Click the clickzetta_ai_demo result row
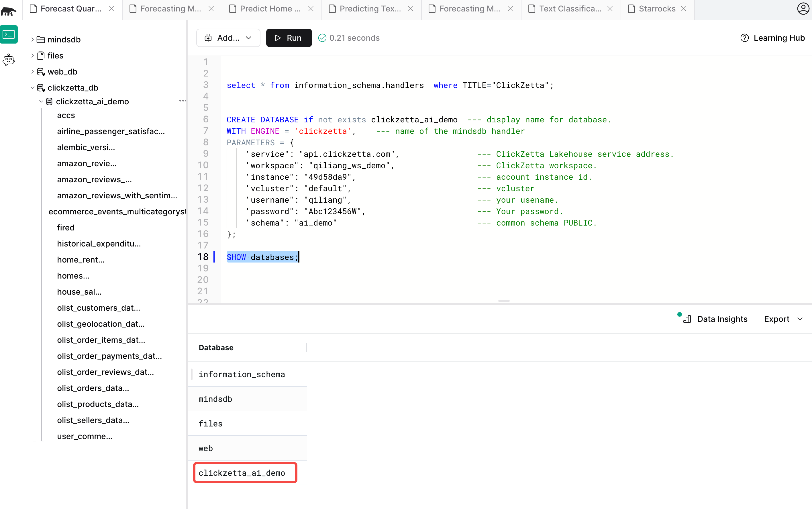Image resolution: width=812 pixels, height=509 pixels. 242,473
